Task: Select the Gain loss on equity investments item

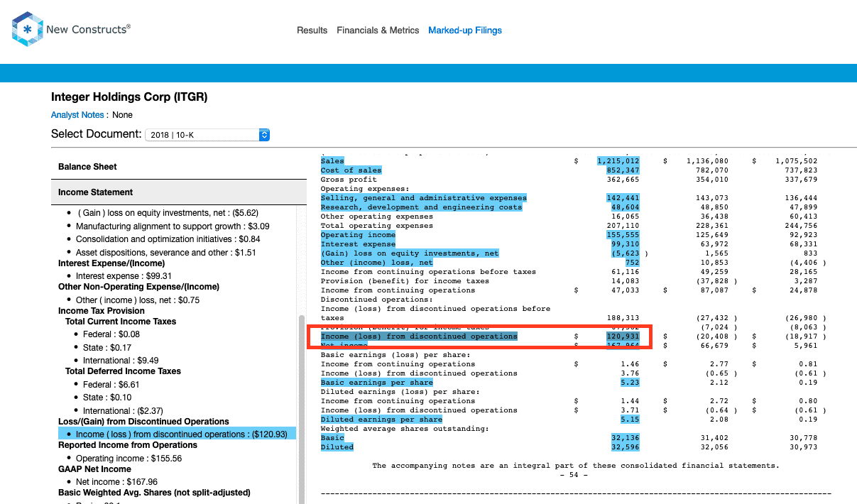Action: click(x=168, y=213)
